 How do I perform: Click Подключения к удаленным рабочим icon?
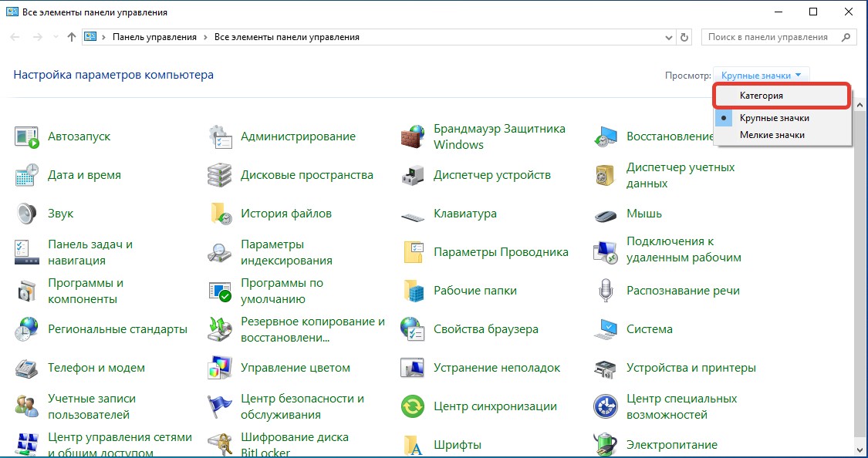[605, 252]
